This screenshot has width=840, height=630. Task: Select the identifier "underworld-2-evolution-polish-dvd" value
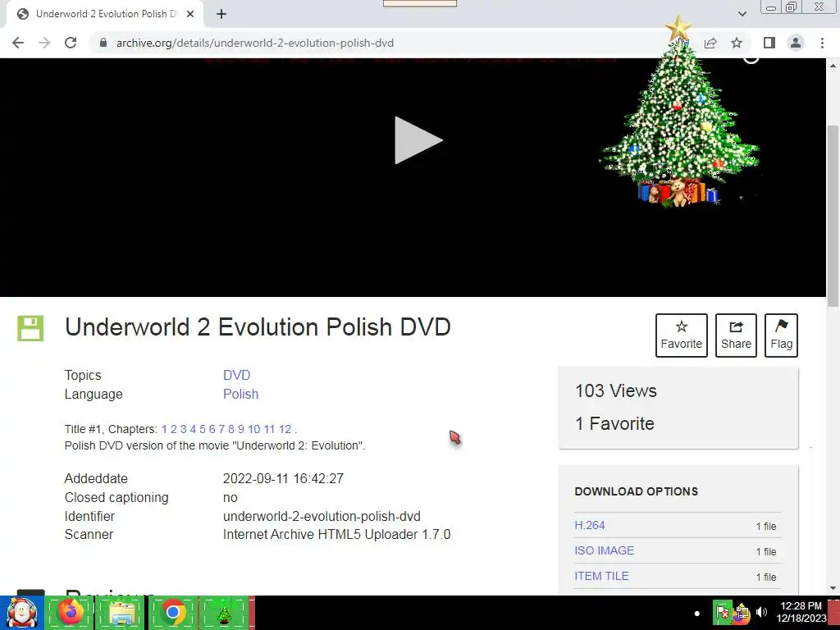322,516
